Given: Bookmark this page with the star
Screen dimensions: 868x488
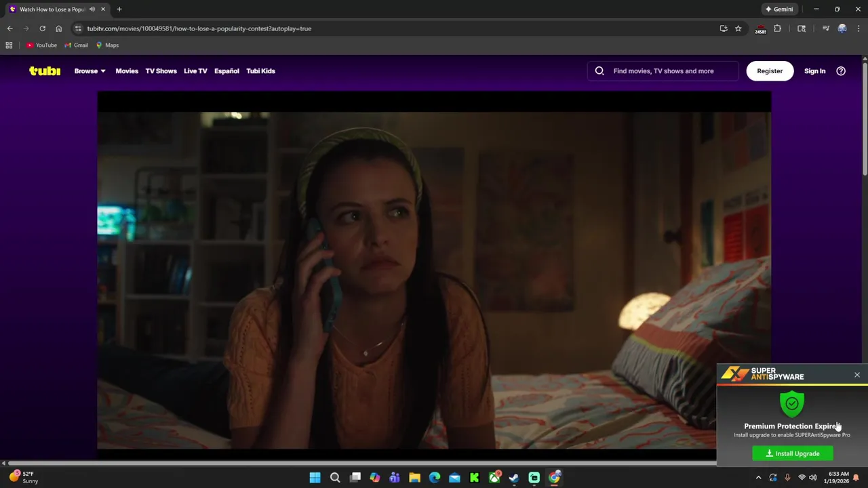Looking at the screenshot, I should click(x=738, y=28).
